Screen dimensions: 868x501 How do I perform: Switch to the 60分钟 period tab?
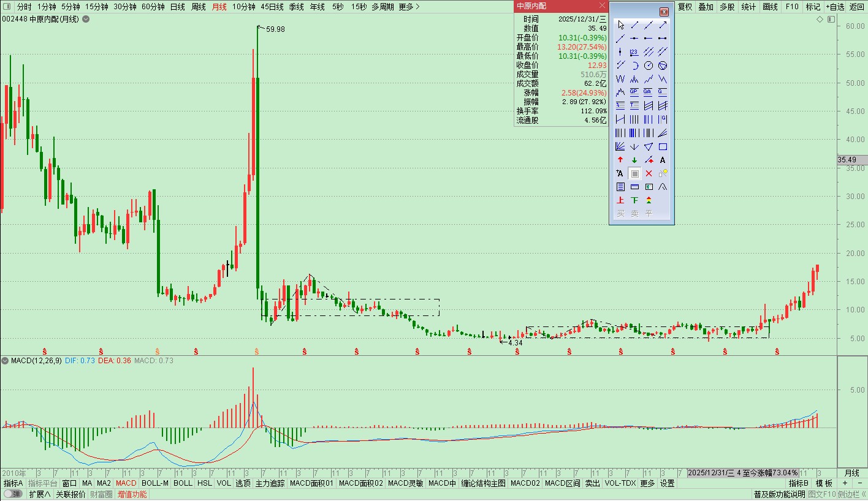pos(153,7)
